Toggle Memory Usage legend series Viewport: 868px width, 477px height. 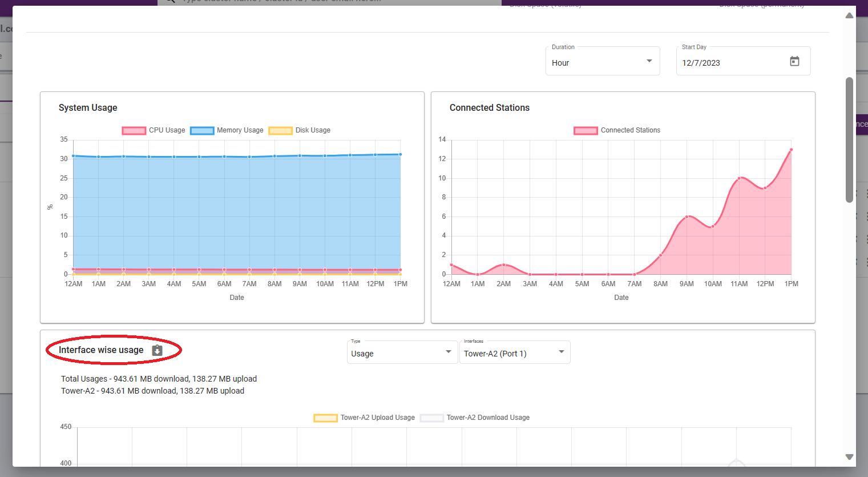coord(227,130)
